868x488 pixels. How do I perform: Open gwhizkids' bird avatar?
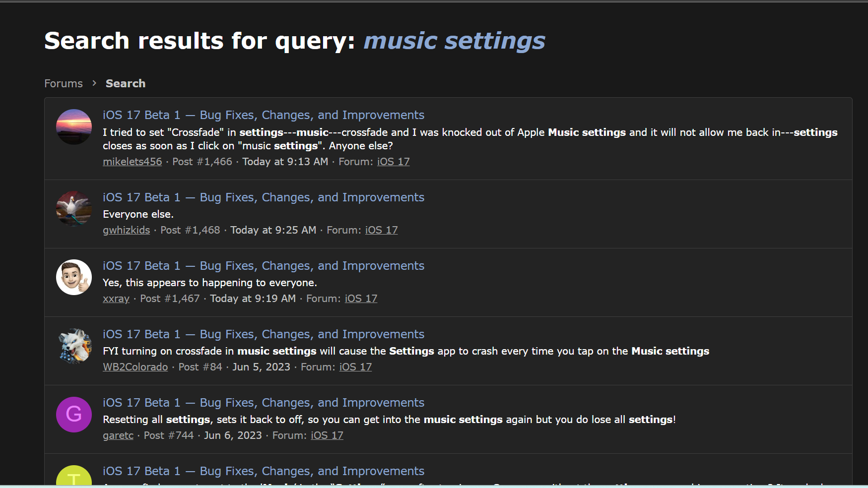pyautogui.click(x=74, y=209)
